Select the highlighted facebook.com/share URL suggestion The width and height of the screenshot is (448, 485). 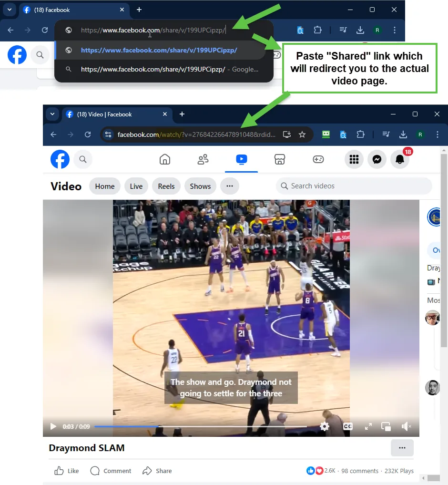pyautogui.click(x=160, y=50)
